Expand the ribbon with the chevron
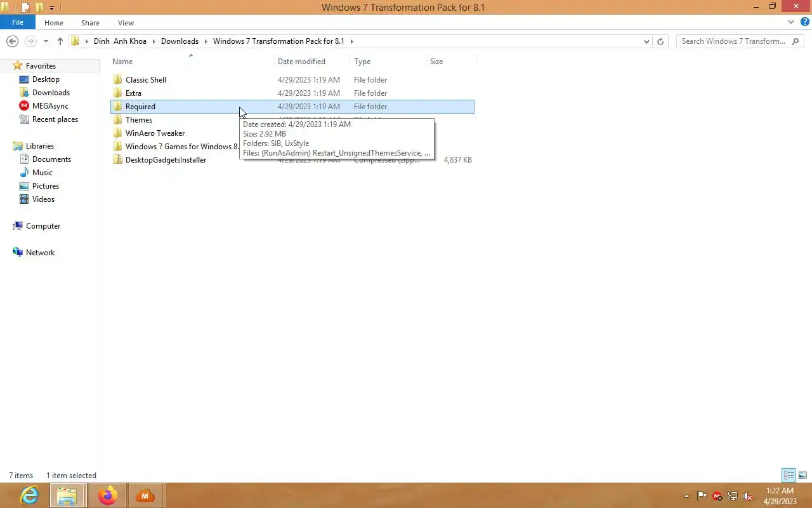 (791, 22)
